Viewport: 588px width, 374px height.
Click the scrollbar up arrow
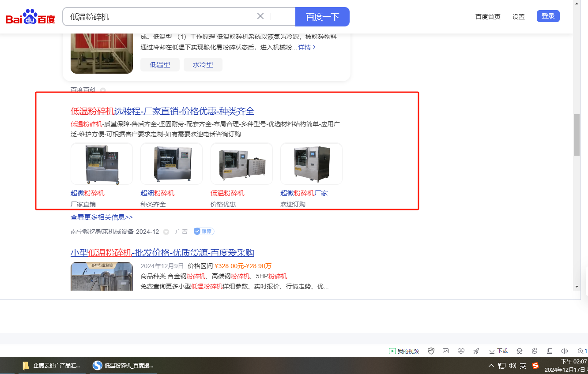(x=577, y=3)
